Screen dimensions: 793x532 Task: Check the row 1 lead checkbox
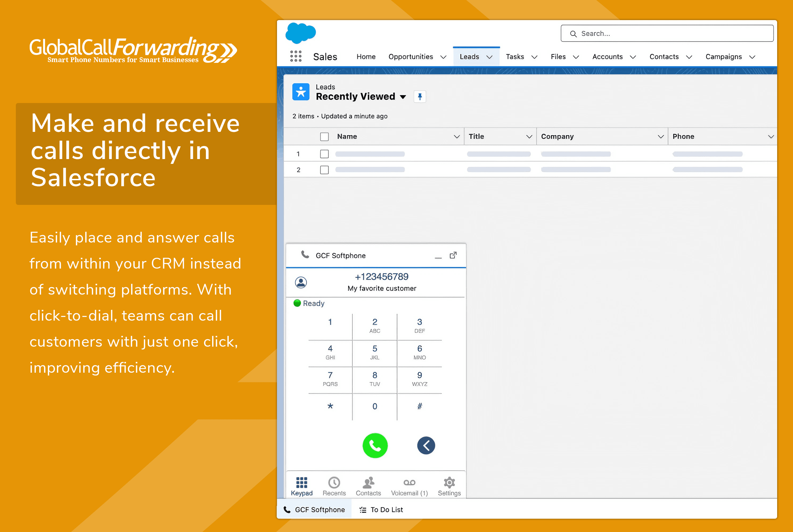[324, 154]
